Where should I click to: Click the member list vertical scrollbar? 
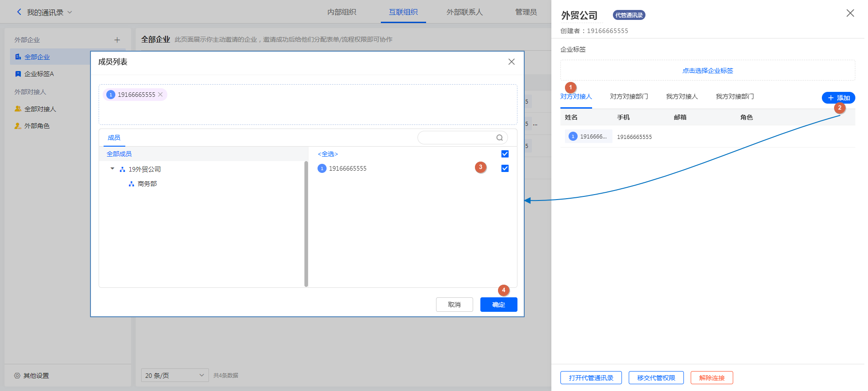[306, 224]
